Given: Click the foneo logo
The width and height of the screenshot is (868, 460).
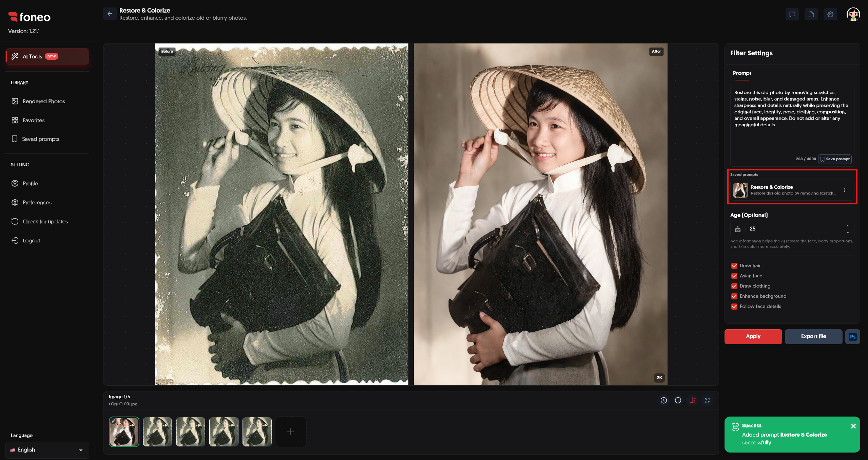Looking at the screenshot, I should (x=29, y=17).
